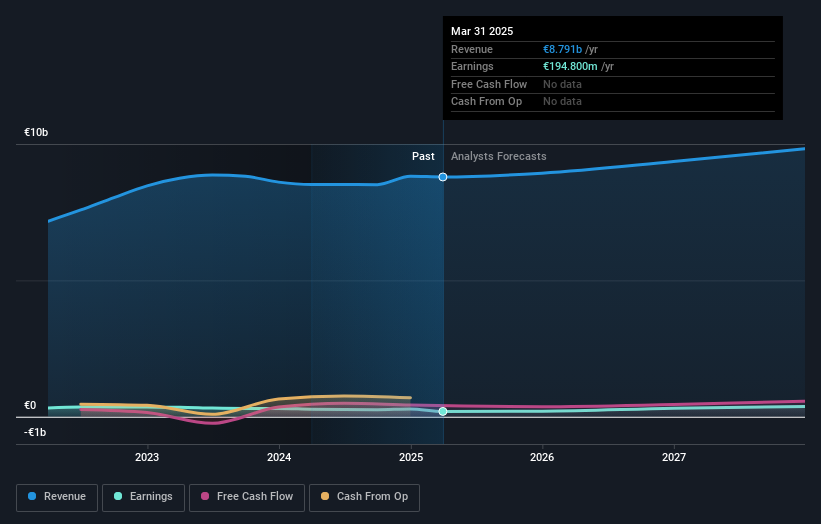This screenshot has height=524, width=821.
Task: Click the 2024 x-axis label
Action: pyautogui.click(x=279, y=458)
